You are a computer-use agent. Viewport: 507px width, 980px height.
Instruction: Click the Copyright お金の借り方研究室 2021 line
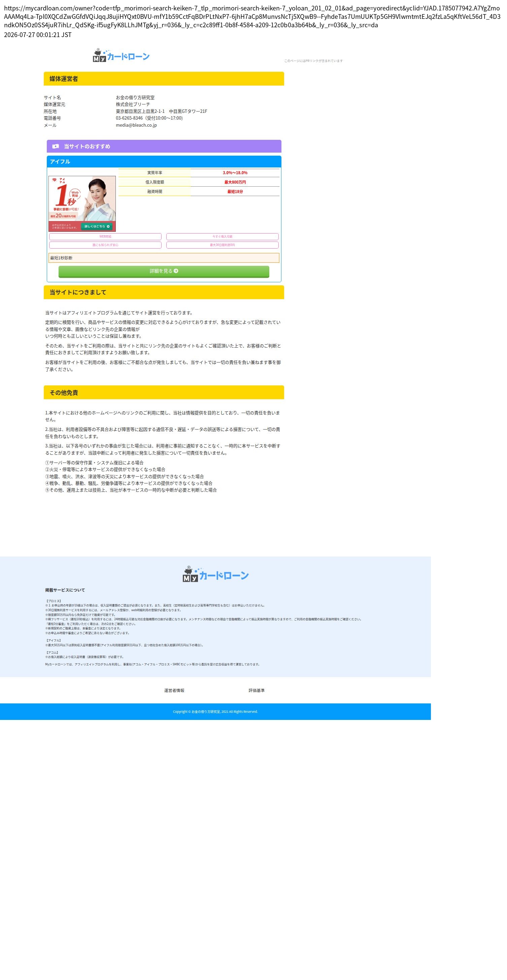coord(215,712)
